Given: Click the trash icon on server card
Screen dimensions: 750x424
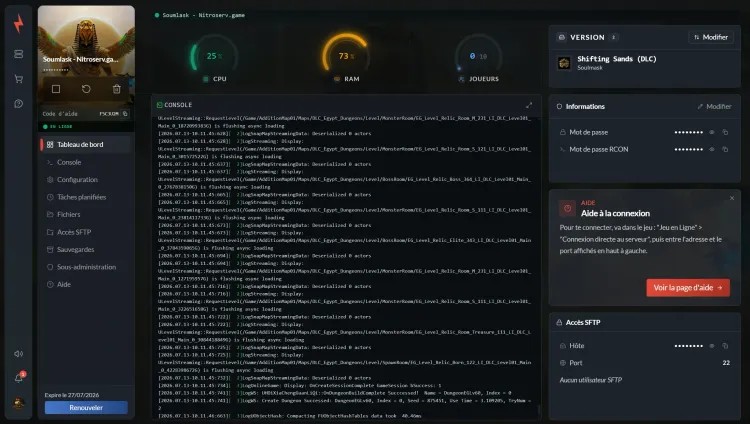Looking at the screenshot, I should point(116,89).
